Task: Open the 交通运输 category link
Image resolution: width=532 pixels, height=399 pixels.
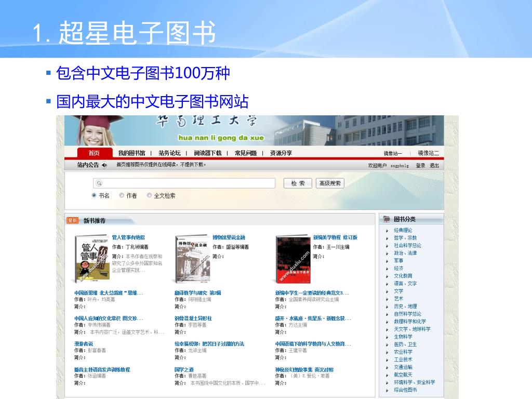Action: click(x=403, y=367)
